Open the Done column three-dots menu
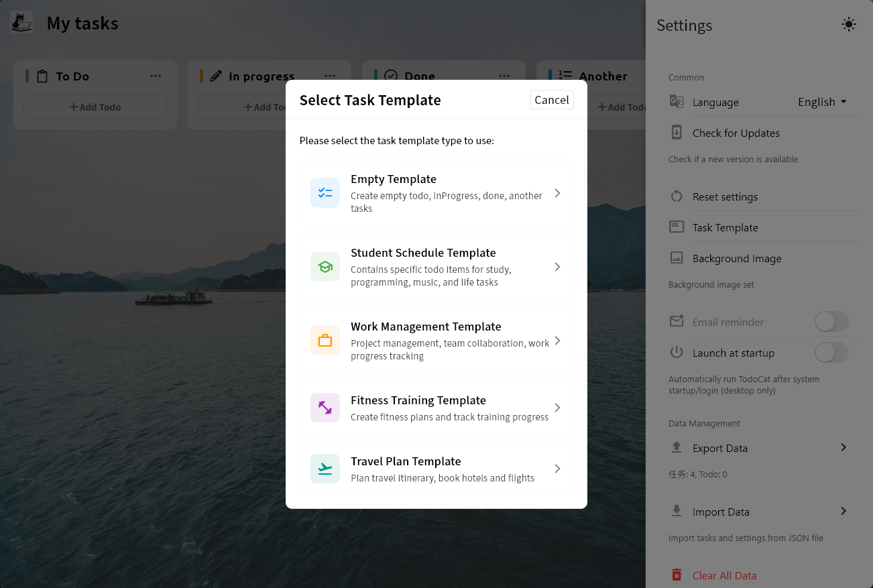This screenshot has height=588, width=873. coord(504,76)
